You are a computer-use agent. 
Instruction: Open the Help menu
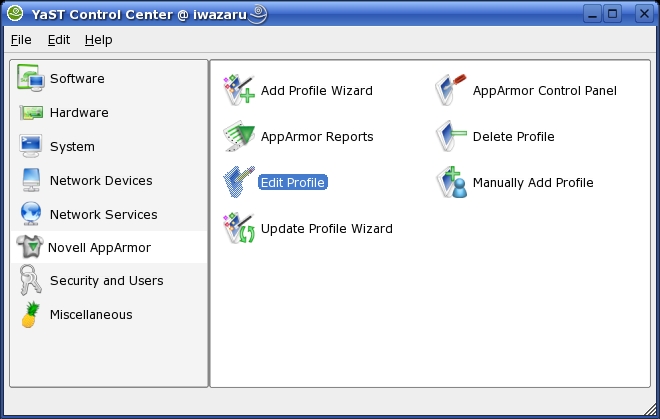98,40
